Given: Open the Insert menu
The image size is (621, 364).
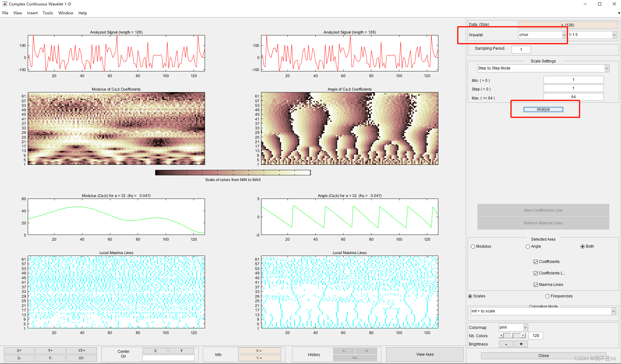Looking at the screenshot, I should [32, 13].
